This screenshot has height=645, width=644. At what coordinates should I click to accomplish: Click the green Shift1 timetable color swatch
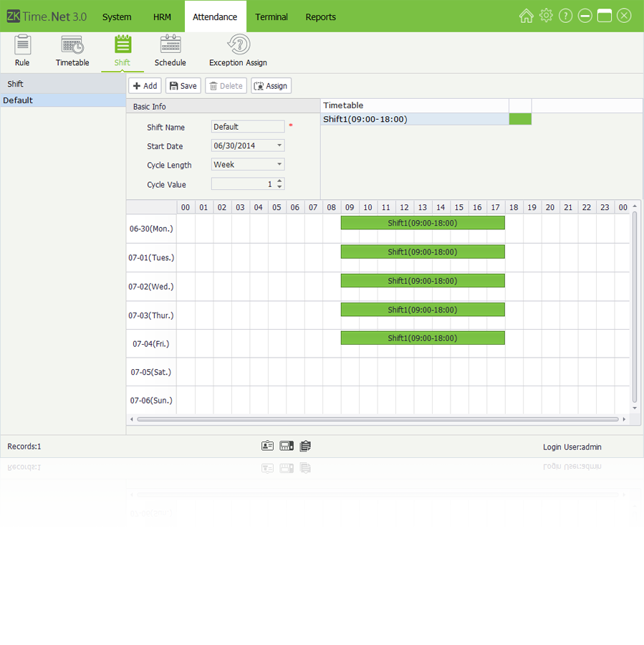520,119
